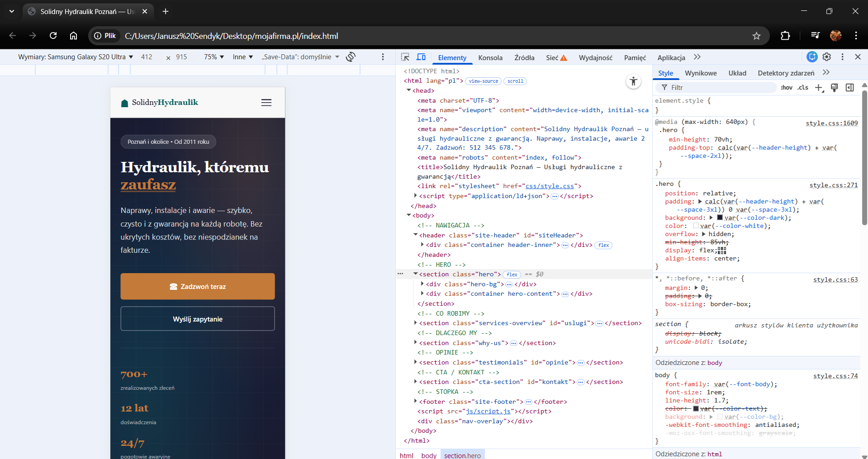Switch to the Konsola tab
The height and width of the screenshot is (459, 868).
click(490, 57)
